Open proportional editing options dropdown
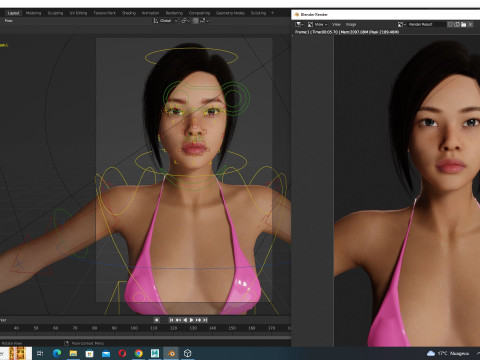 pos(204,21)
